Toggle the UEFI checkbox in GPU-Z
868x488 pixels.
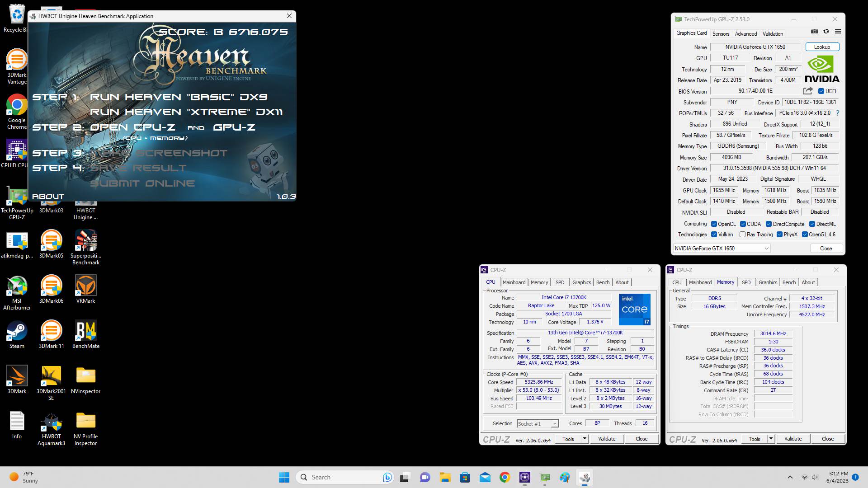(x=821, y=91)
